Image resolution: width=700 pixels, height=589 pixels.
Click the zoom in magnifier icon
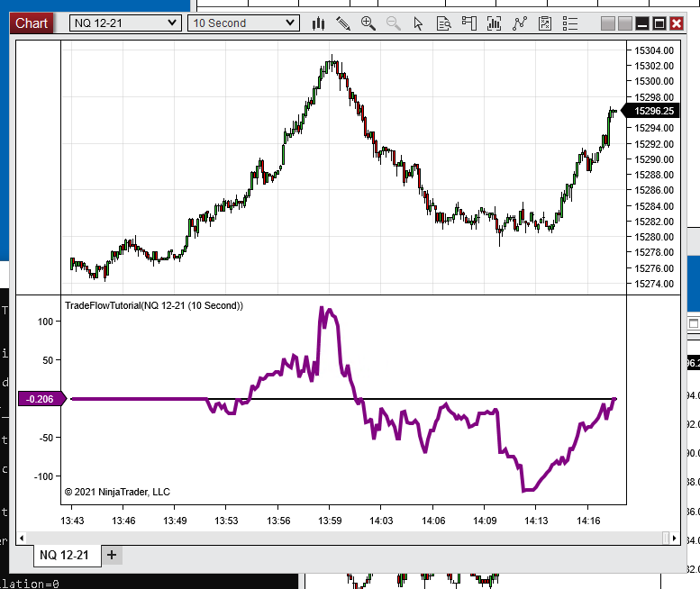click(368, 23)
